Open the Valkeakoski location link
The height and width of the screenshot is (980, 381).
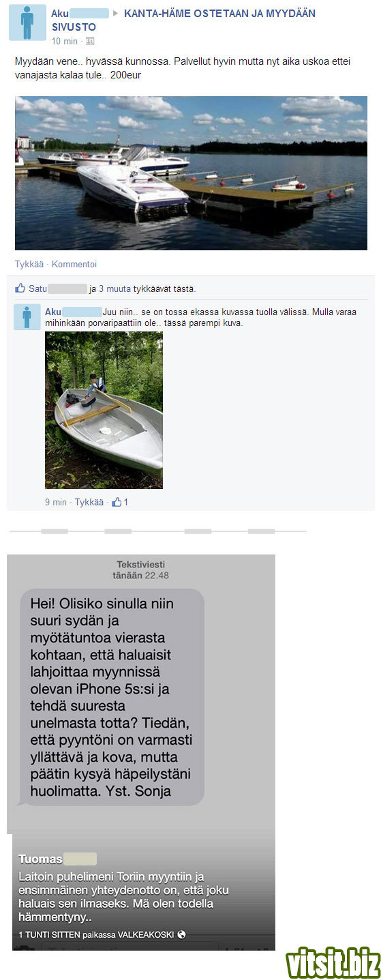(x=146, y=934)
